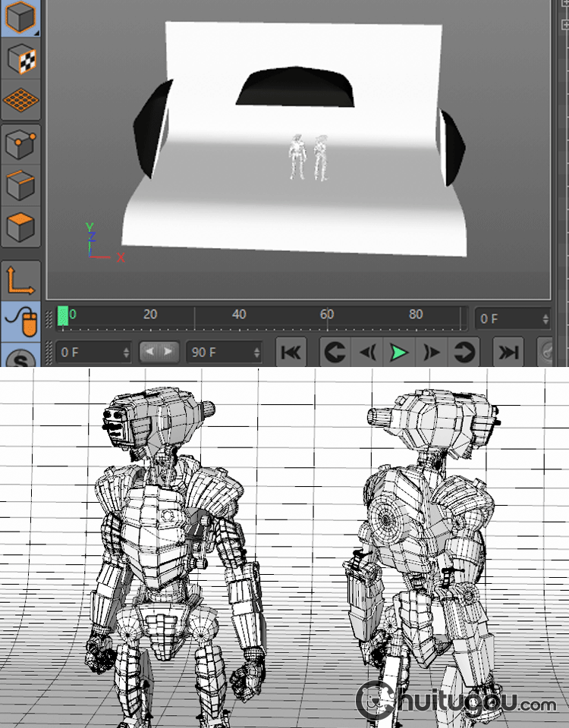Enable Polygons mode in left toolbar
This screenshot has height=728, width=569.
pos(20,226)
